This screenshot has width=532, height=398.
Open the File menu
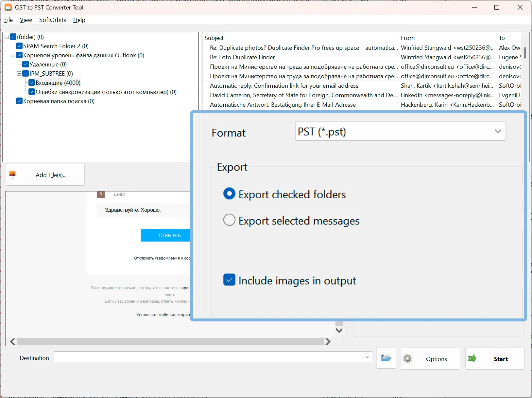pyautogui.click(x=9, y=20)
